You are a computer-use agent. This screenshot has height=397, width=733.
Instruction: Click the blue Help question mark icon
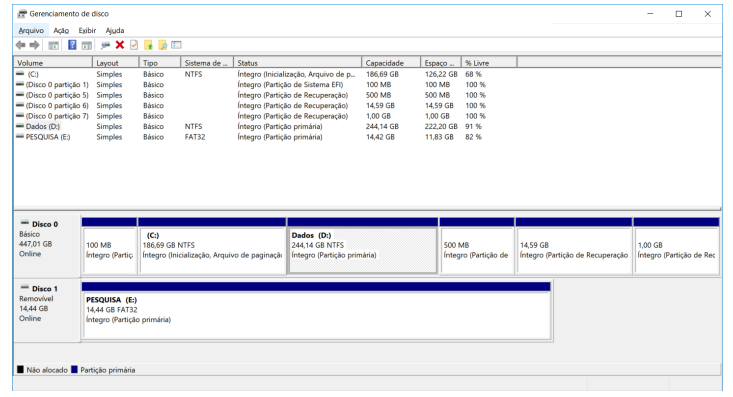[72, 45]
